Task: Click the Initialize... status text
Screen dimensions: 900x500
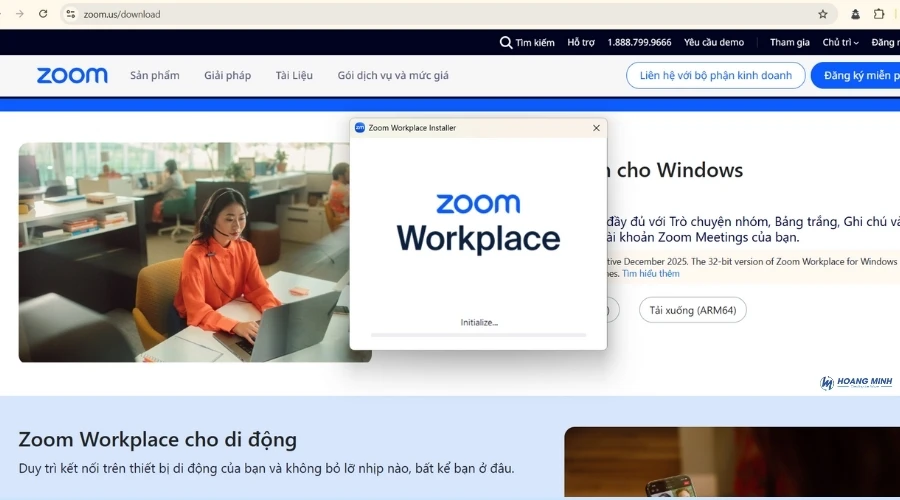Action: pos(479,323)
